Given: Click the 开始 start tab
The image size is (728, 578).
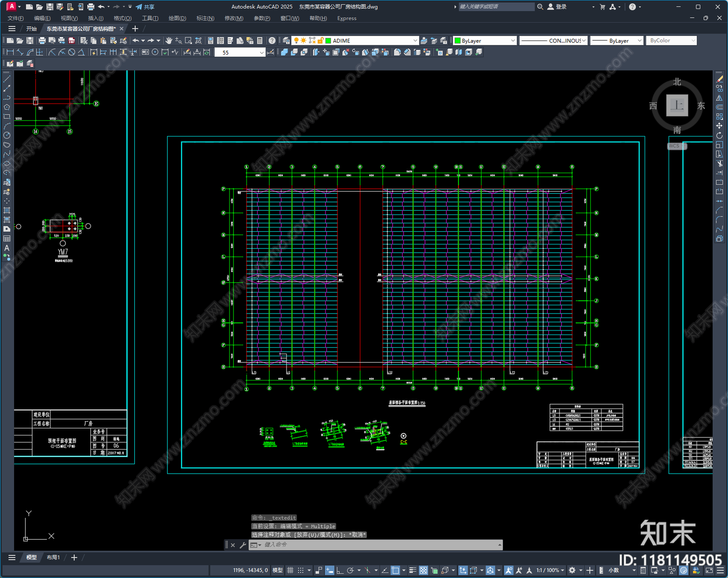Looking at the screenshot, I should 31,29.
